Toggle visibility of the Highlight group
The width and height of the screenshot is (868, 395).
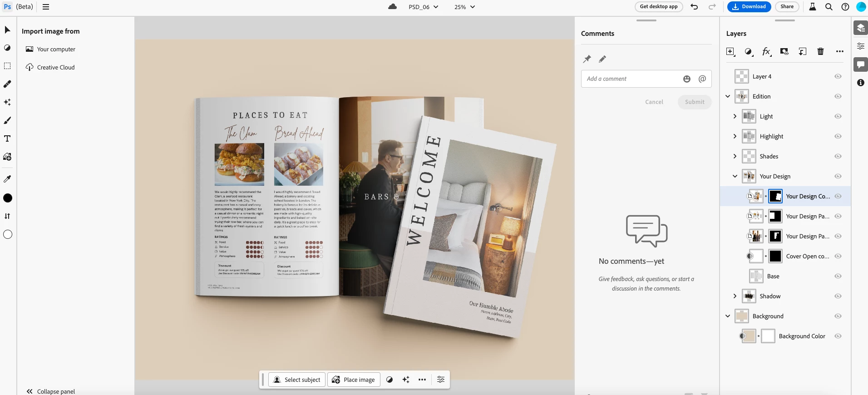(x=838, y=136)
